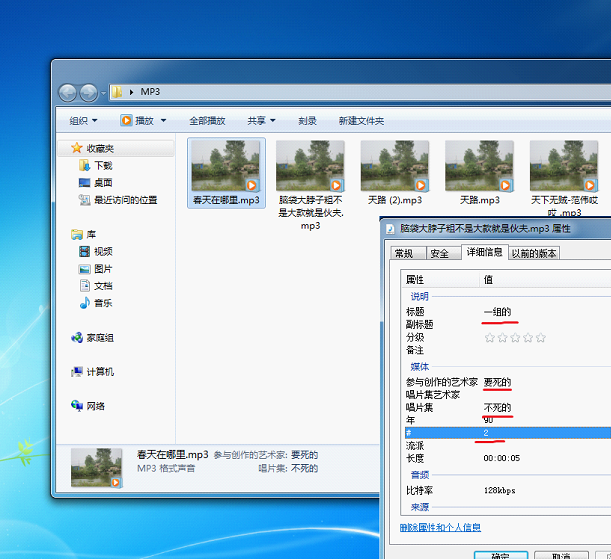The image size is (611, 560).
Task: Click the 比特率 value 128kbps
Action: pos(500,491)
